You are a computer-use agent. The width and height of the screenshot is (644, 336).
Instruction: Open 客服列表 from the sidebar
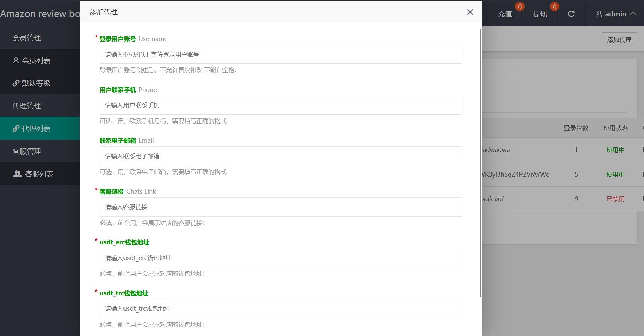coord(39,174)
